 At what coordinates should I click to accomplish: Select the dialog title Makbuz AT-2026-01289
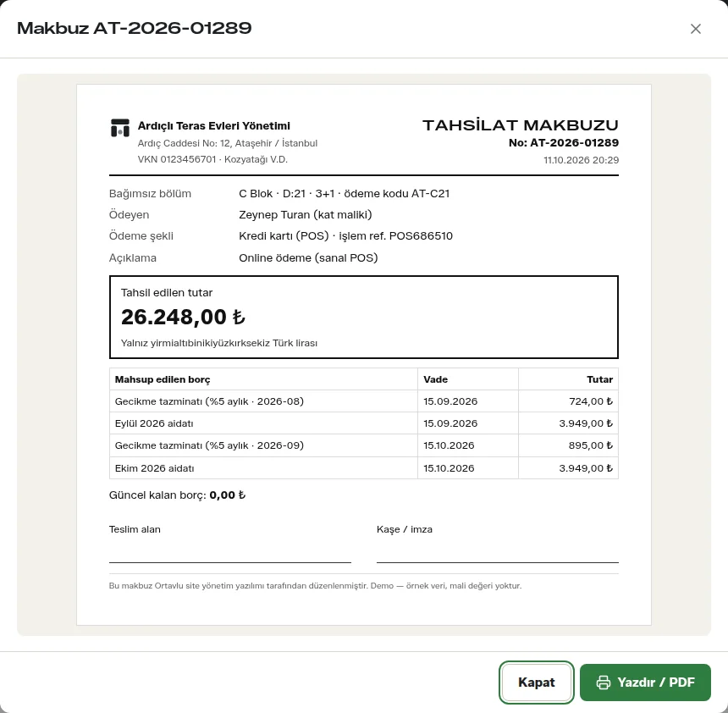pyautogui.click(x=135, y=28)
